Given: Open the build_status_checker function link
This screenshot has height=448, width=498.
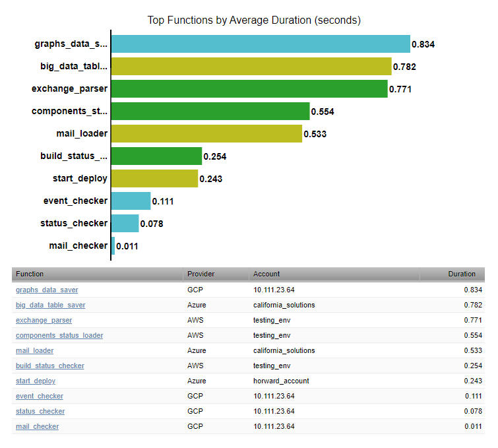Looking at the screenshot, I should tap(50, 366).
